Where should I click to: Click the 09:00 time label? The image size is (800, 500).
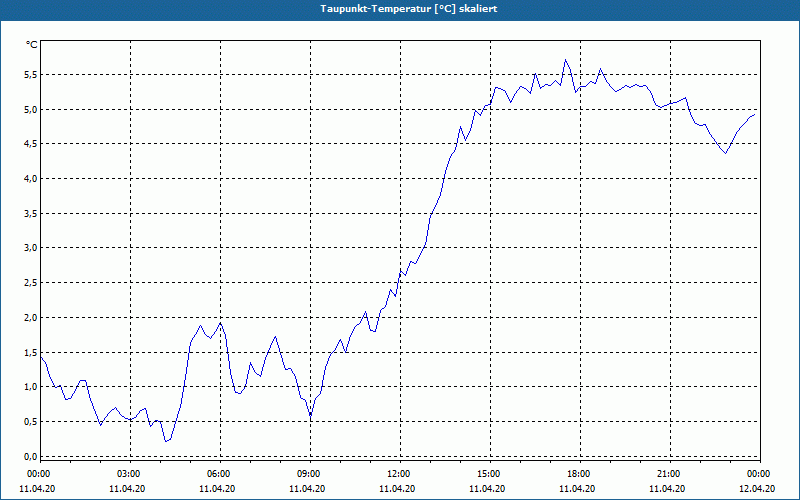(x=310, y=474)
